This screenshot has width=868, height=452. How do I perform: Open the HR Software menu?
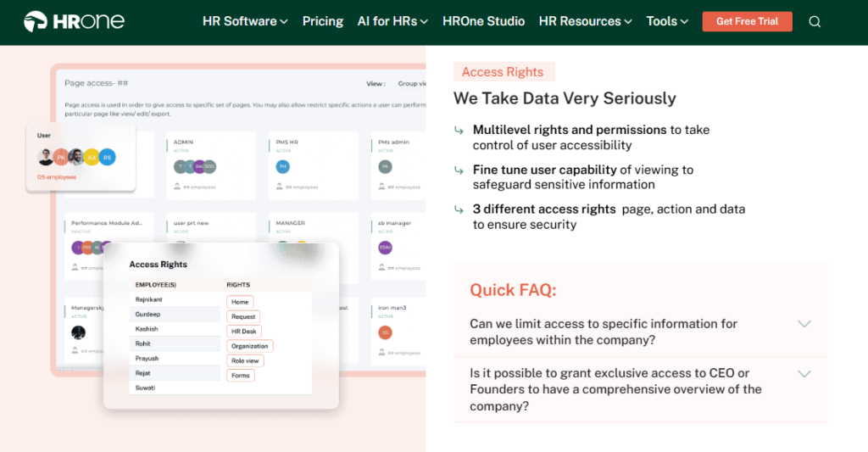tap(245, 21)
